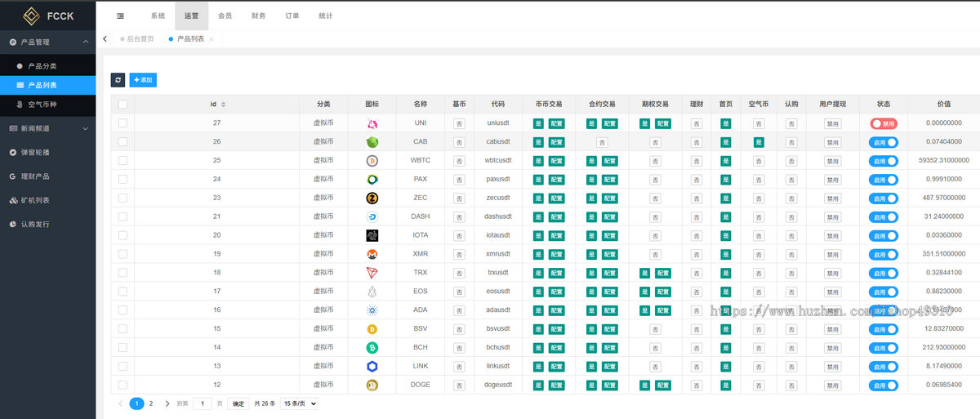Open 弹窗轮播 in the sidebar
This screenshot has width=980, height=419.
(34, 152)
